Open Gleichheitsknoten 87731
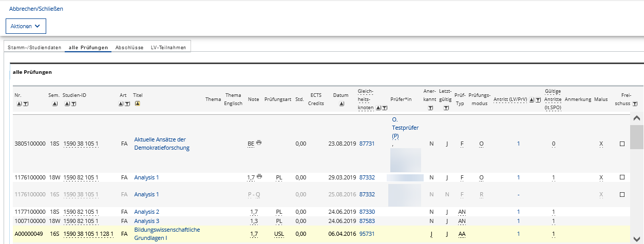 click(x=367, y=144)
